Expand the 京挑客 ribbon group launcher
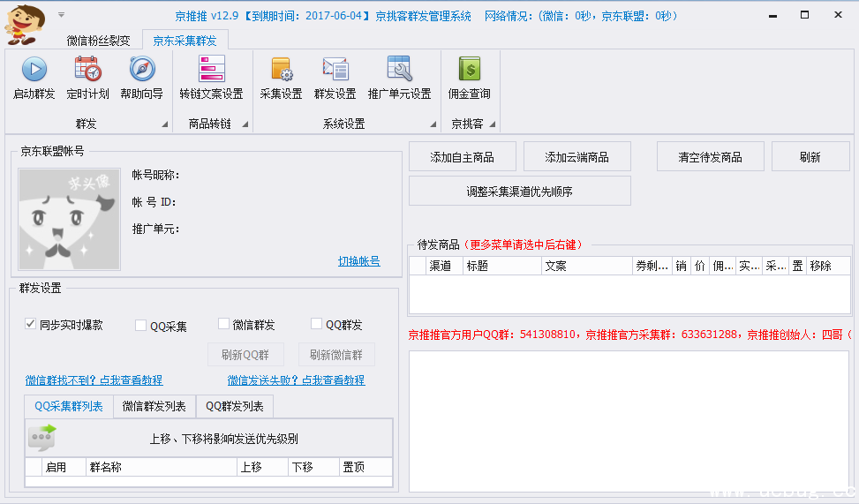The width and height of the screenshot is (859, 504). (492, 124)
